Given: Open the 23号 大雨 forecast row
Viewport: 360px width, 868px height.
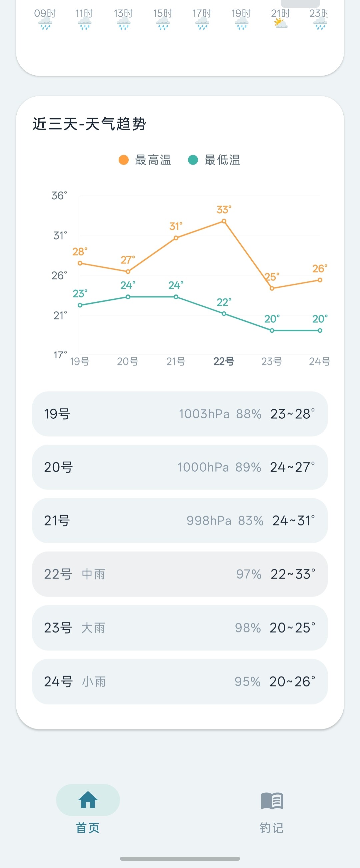Looking at the screenshot, I should [x=180, y=628].
